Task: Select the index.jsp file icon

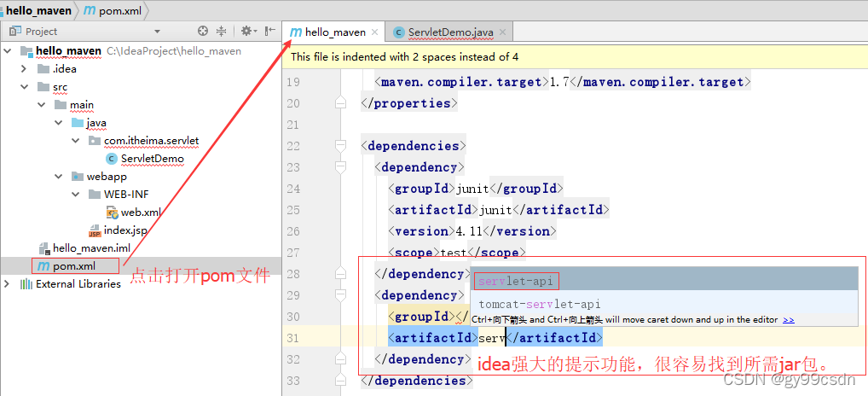Action: point(95,230)
